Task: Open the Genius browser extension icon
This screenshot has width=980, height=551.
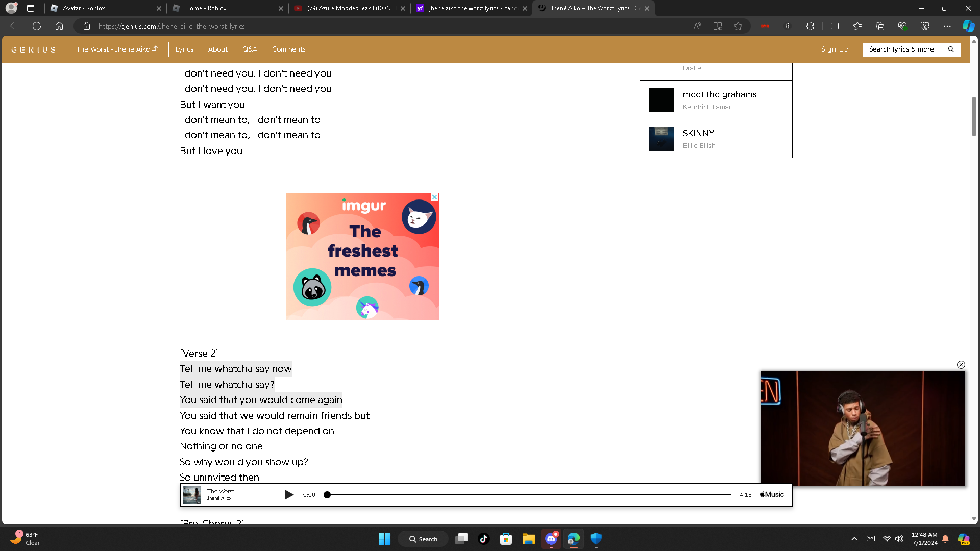Action: 788,26
